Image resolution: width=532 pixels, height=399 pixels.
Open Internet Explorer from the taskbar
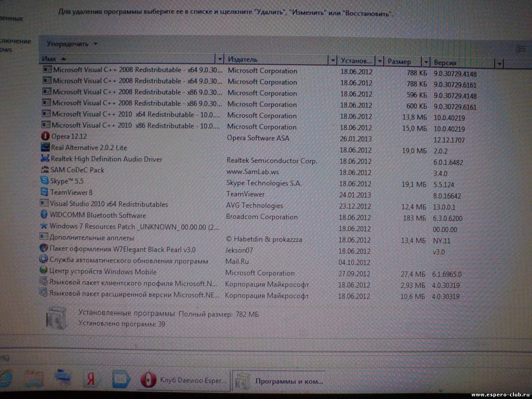tap(5, 379)
